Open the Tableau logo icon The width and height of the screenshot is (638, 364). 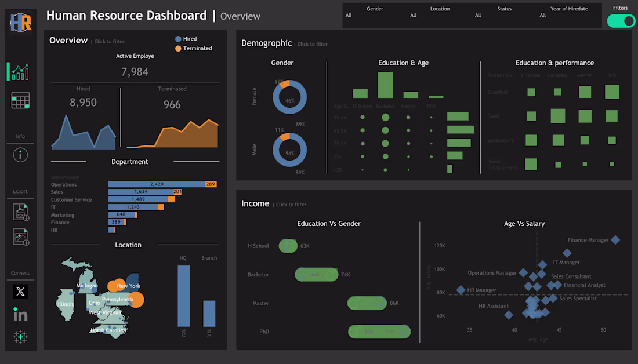coord(20,337)
